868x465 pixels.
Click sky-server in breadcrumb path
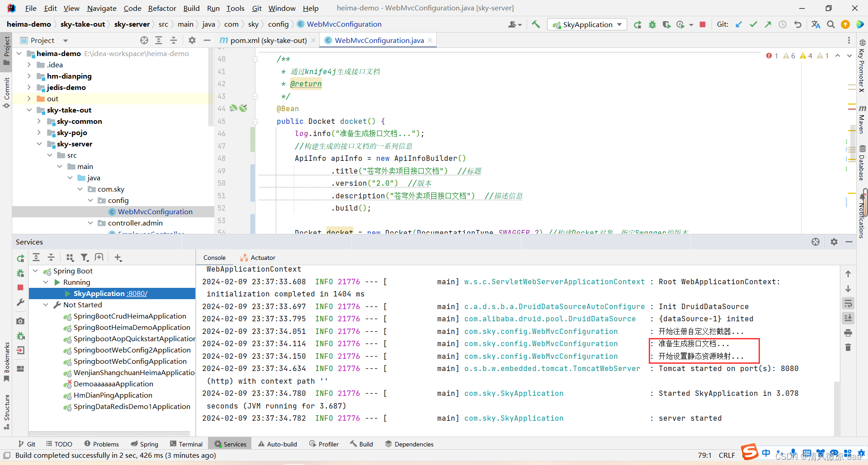point(132,24)
